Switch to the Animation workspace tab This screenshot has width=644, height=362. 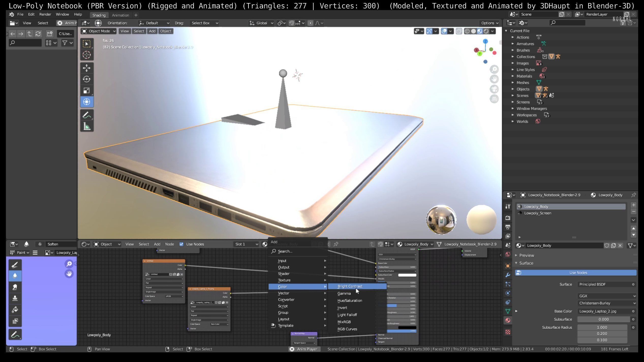pyautogui.click(x=120, y=15)
